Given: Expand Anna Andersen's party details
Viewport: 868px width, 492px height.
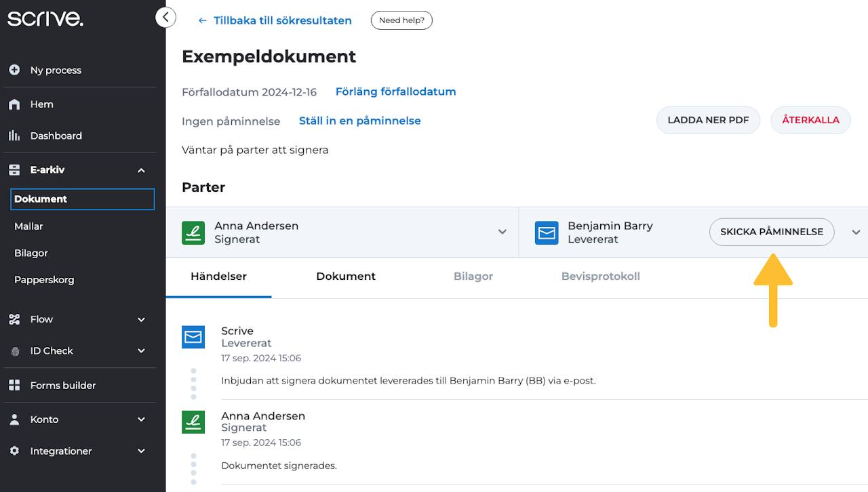Looking at the screenshot, I should click(502, 232).
